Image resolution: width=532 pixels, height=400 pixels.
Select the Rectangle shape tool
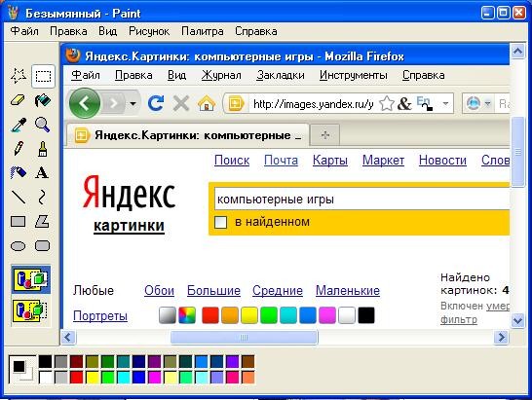point(19,221)
